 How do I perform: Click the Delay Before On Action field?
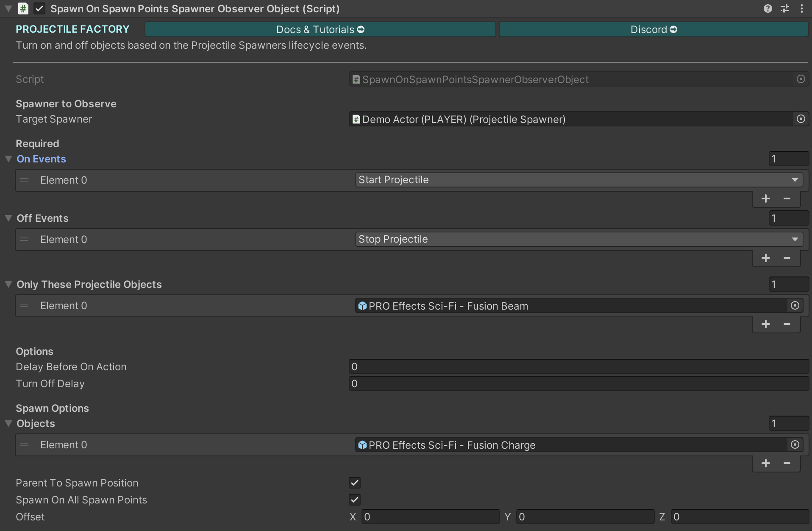click(578, 367)
